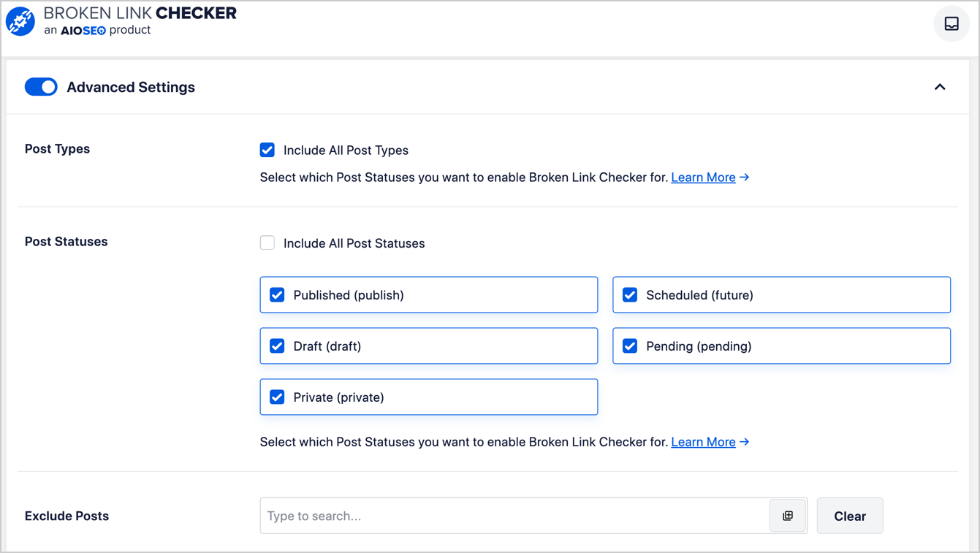Open the notifications inbox icon
The image size is (980, 553).
click(951, 23)
